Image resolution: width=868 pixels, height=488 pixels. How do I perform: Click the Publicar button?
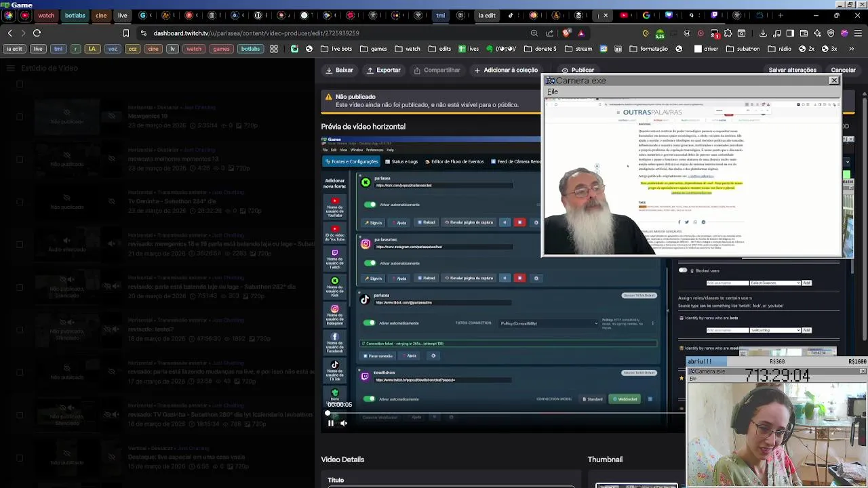578,70
